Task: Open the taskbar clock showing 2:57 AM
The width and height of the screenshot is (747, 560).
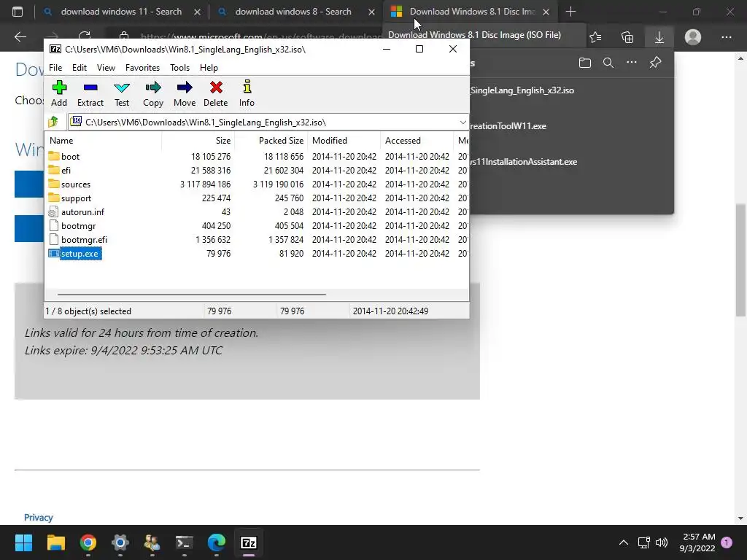Action: click(697, 542)
